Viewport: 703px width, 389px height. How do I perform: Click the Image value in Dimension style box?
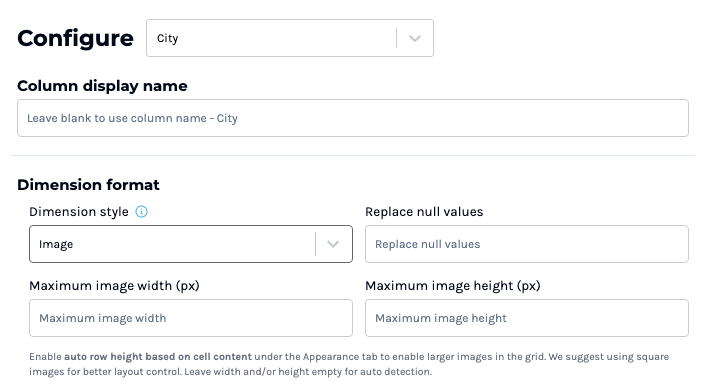click(56, 244)
